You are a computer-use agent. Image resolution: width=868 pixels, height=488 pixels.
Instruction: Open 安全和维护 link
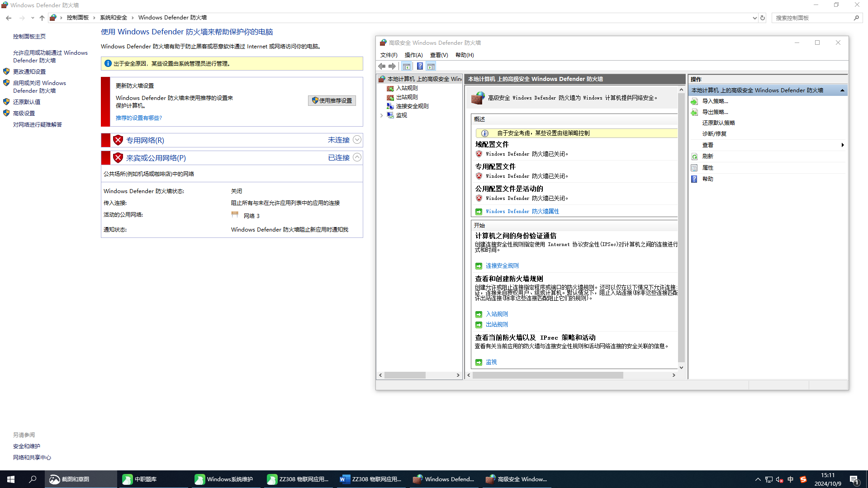point(26,446)
